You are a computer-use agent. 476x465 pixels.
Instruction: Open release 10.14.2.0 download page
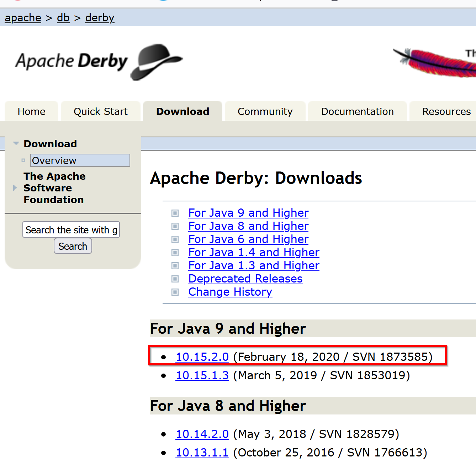202,434
